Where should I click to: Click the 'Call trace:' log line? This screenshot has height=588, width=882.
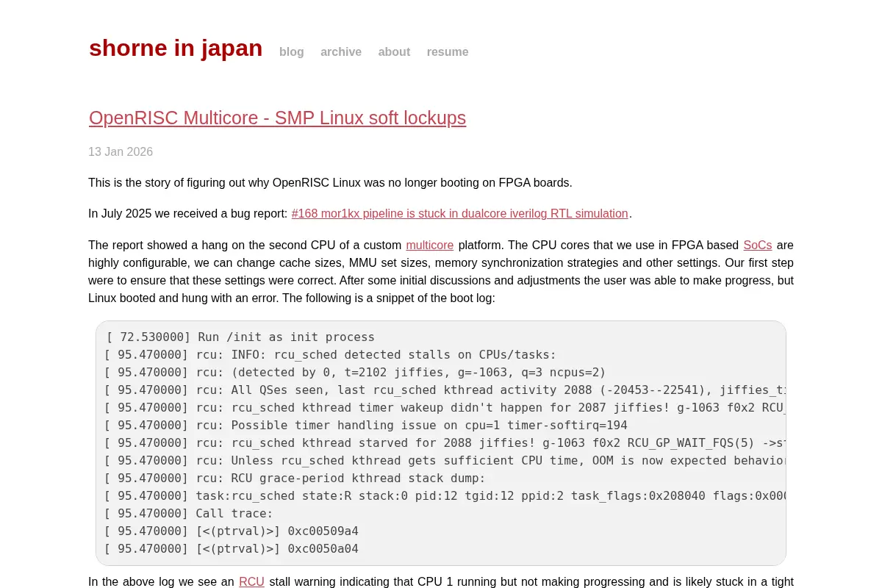click(190, 514)
